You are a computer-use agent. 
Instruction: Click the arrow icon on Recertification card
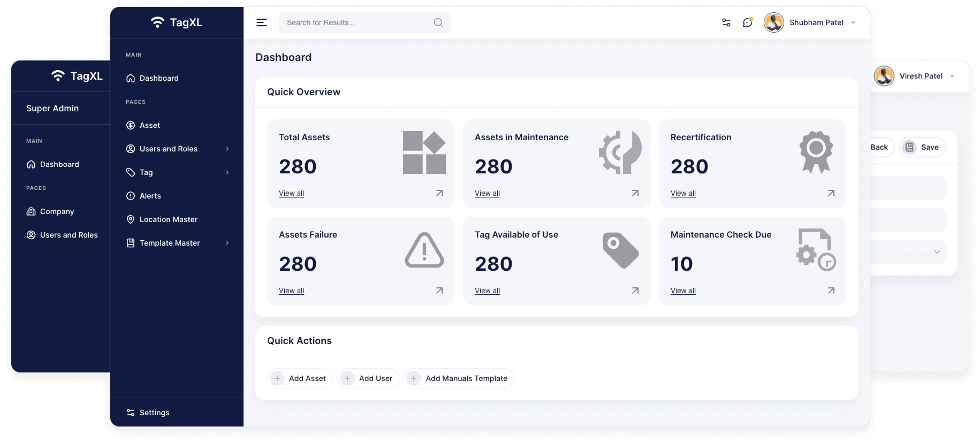pyautogui.click(x=831, y=193)
